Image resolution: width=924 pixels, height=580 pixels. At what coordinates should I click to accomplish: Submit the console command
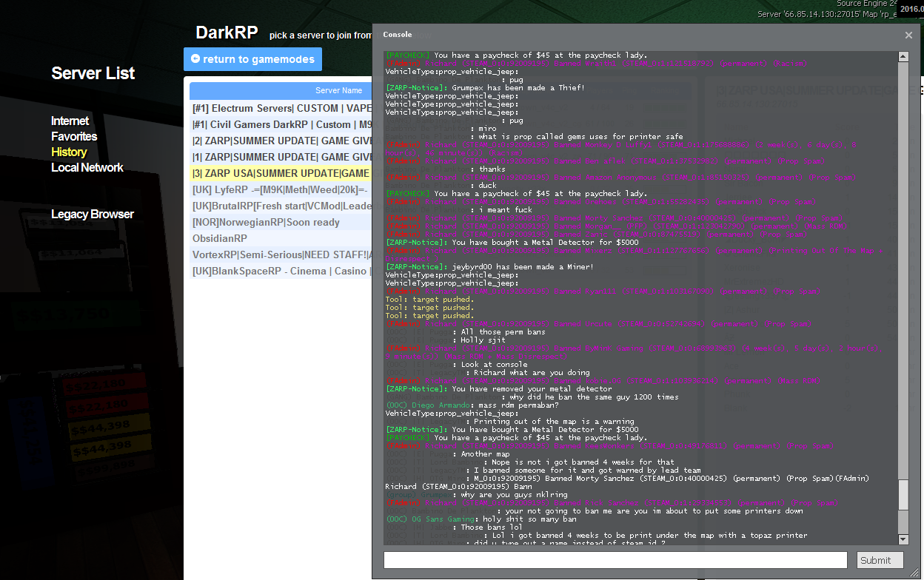(880, 560)
